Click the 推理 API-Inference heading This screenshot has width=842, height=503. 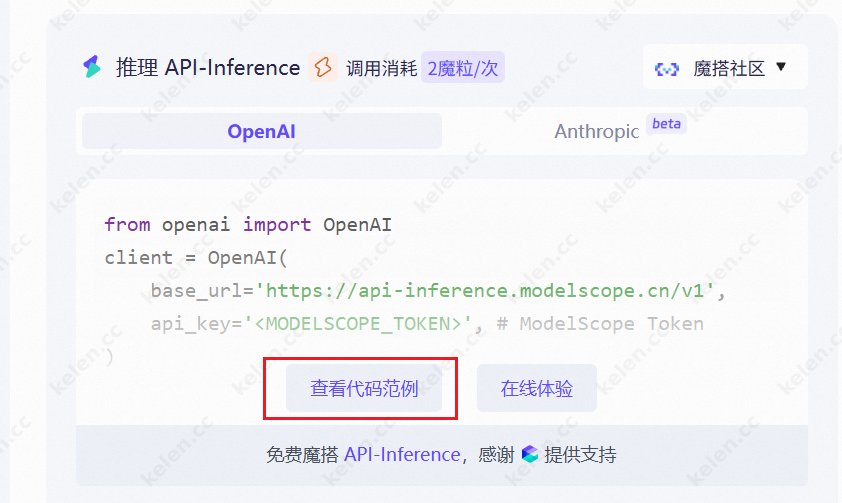208,68
